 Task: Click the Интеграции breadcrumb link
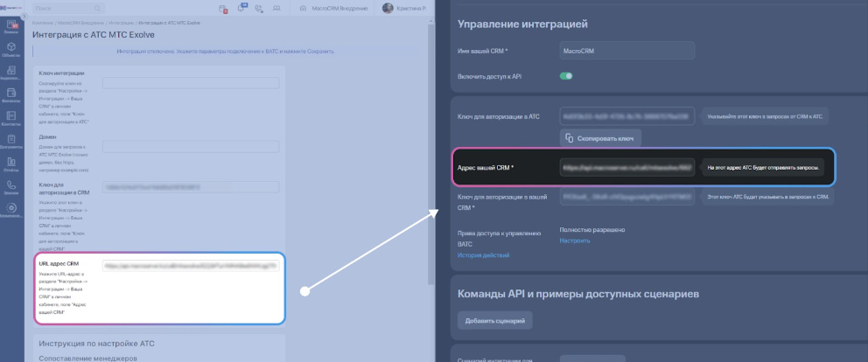[124, 21]
